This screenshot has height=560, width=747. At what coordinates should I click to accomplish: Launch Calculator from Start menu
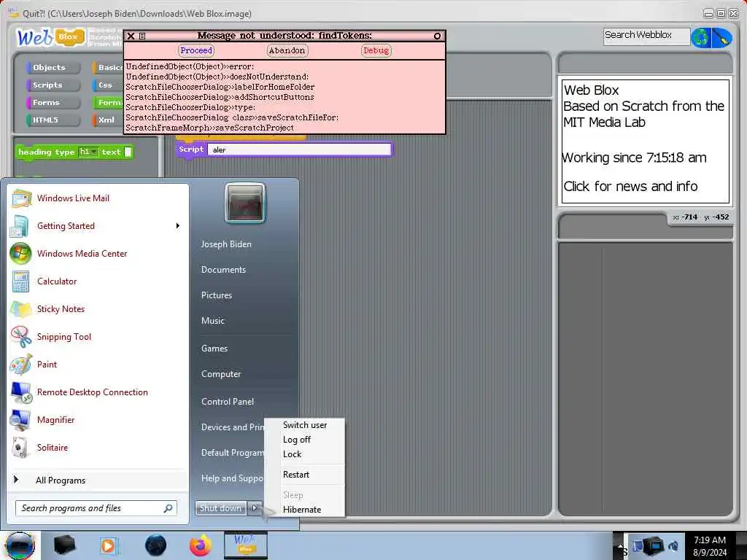[x=98, y=281]
